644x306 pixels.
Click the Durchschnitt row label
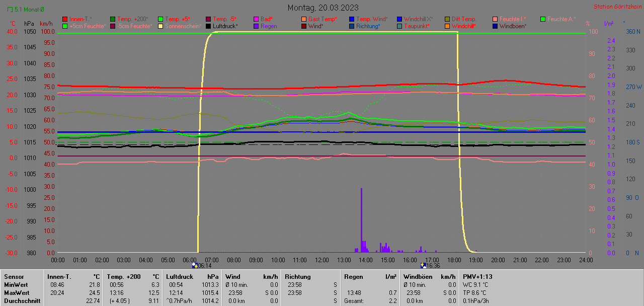point(21,300)
